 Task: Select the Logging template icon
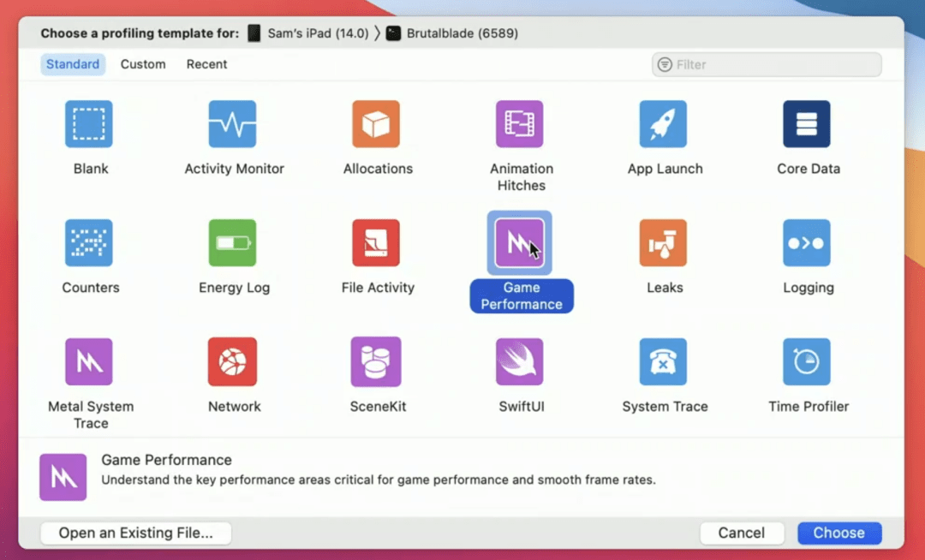(807, 243)
